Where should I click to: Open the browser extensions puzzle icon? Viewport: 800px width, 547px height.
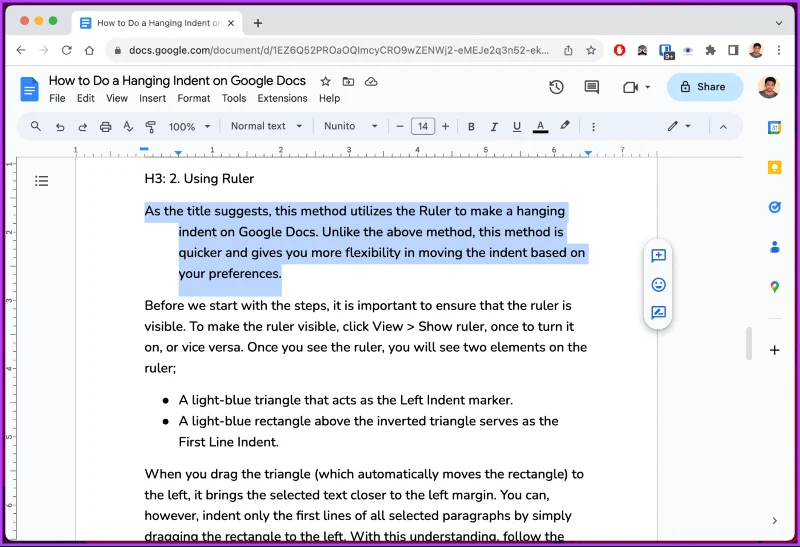click(710, 50)
